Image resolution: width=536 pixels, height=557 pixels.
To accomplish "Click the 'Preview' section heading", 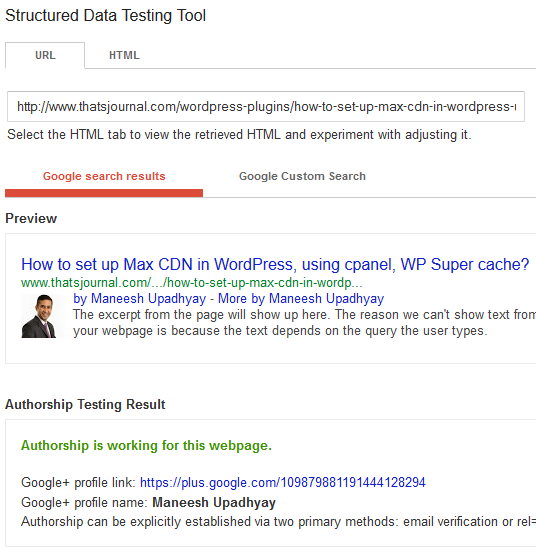I will pos(31,218).
